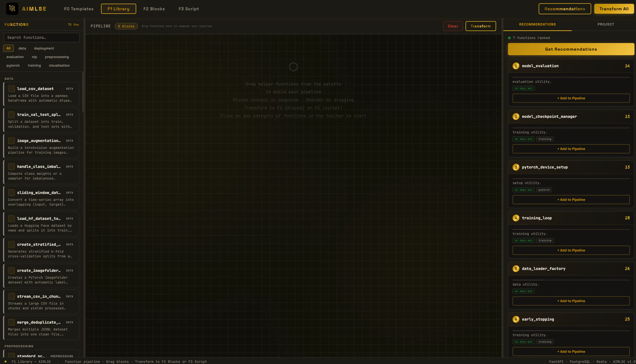Click the score bar under model_evaluation
636x364 pixels.
click(571, 77)
